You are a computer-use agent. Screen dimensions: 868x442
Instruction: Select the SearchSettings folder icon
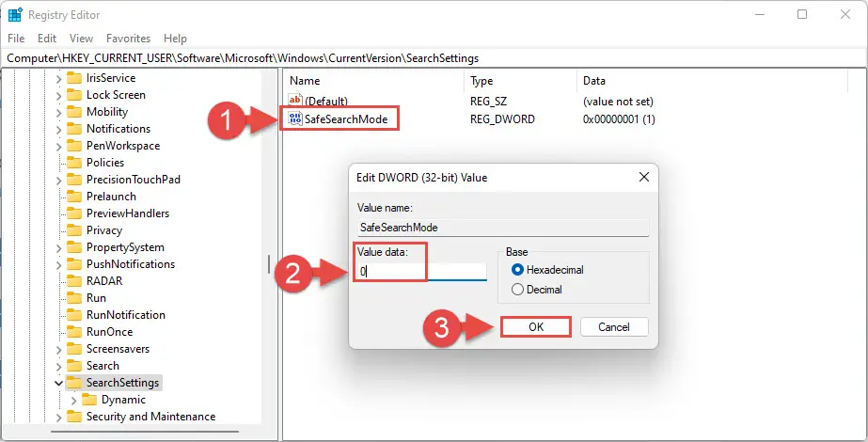tap(73, 383)
